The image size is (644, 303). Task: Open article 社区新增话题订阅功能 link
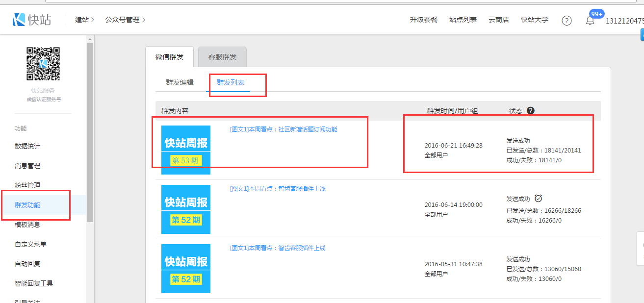(x=283, y=129)
